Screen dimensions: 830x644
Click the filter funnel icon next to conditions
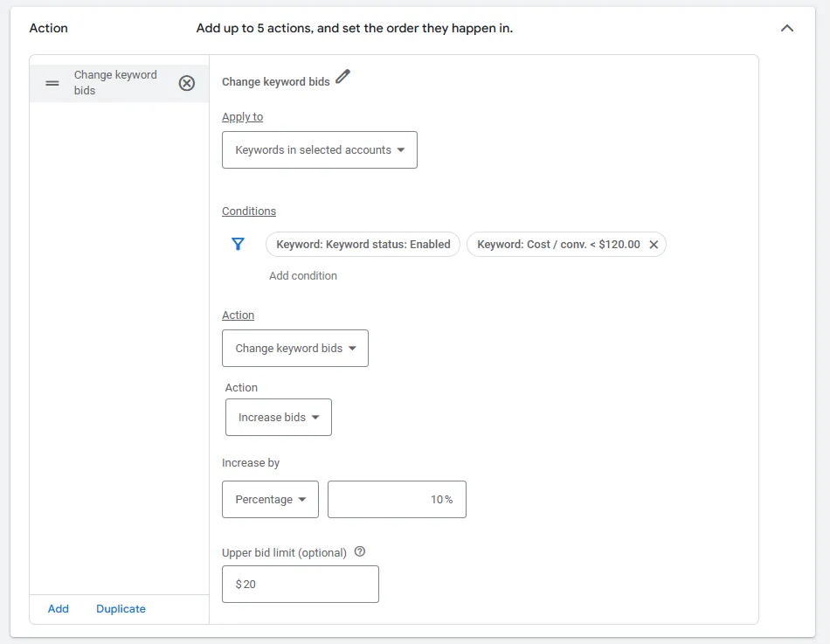tap(238, 245)
